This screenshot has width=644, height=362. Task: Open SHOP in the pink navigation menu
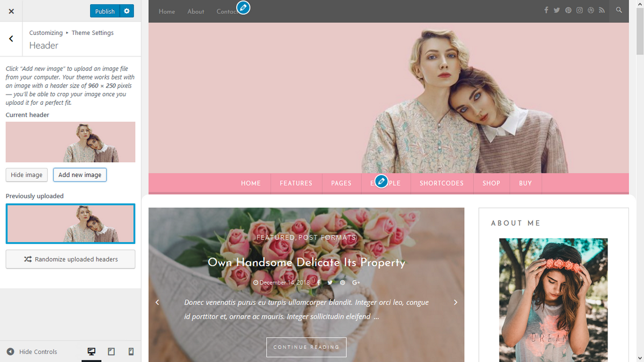(491, 183)
